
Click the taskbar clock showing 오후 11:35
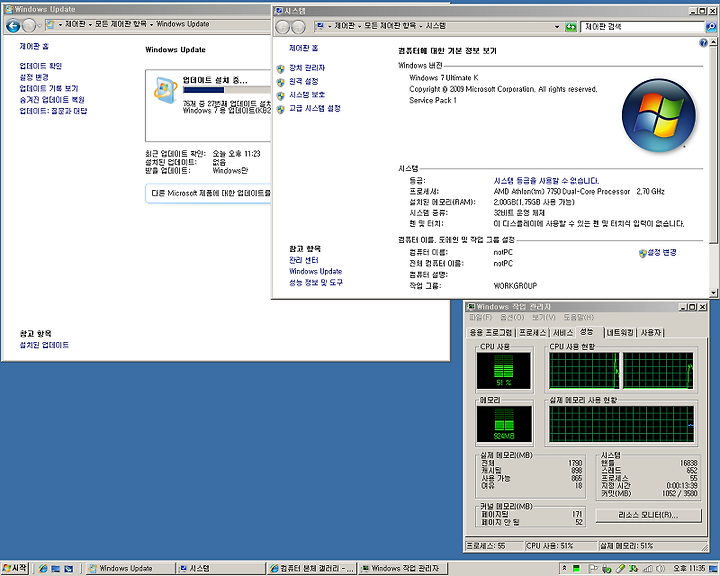(689, 569)
